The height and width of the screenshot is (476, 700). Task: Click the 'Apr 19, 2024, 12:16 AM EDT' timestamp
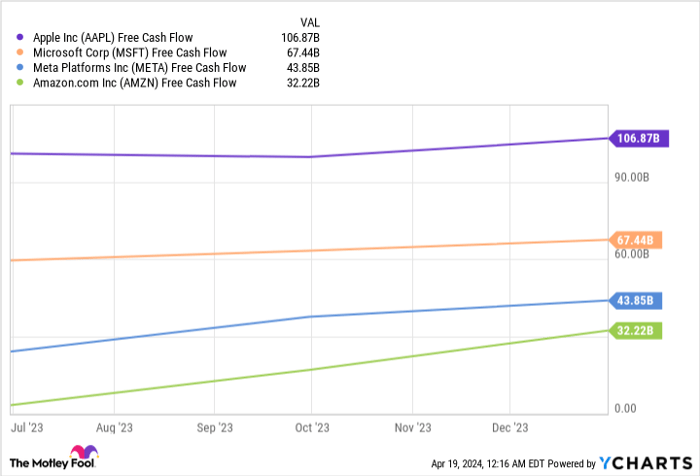click(x=488, y=464)
